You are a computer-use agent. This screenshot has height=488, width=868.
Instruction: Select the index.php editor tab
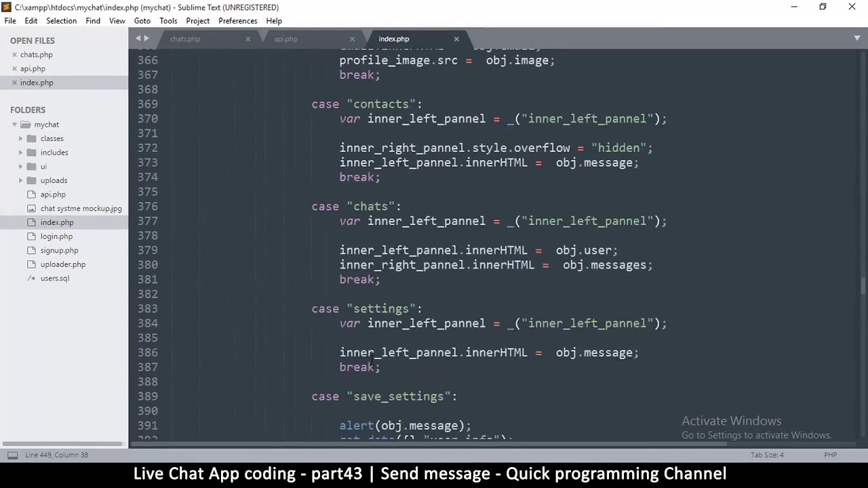(394, 39)
